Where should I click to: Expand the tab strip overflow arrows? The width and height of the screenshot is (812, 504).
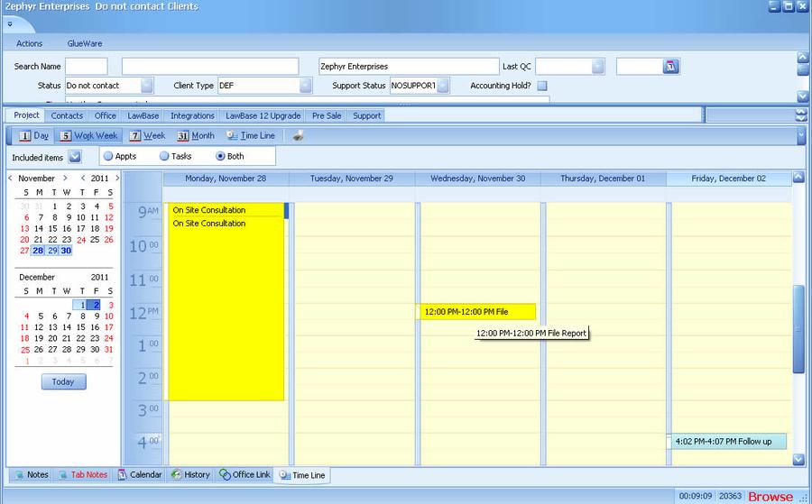tap(802, 115)
